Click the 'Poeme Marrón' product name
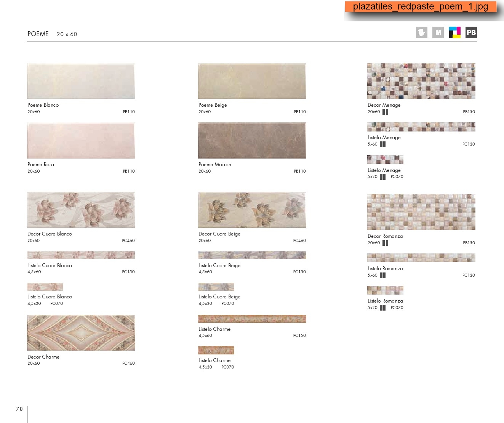Screen dimensions: 504x423 pos(215,165)
